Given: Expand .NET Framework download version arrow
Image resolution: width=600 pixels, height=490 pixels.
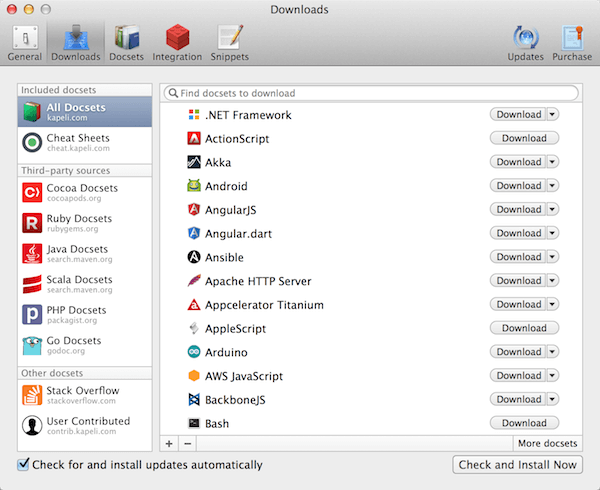Looking at the screenshot, I should coord(553,114).
